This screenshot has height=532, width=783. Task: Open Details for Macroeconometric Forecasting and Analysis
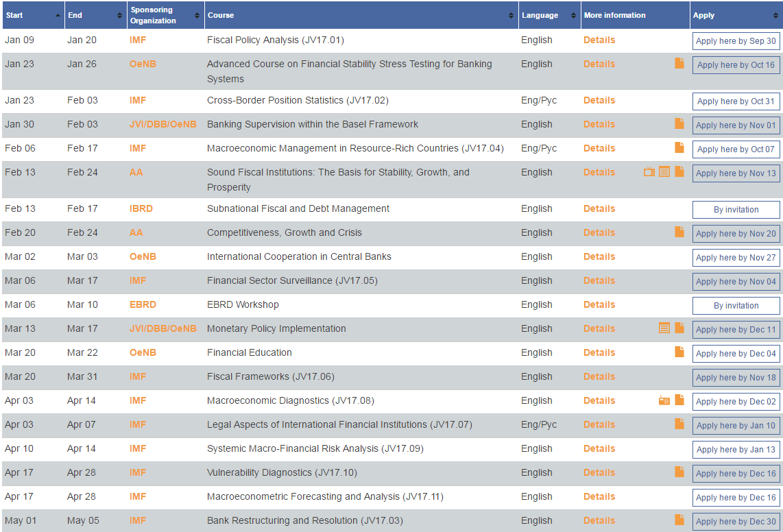click(x=599, y=496)
